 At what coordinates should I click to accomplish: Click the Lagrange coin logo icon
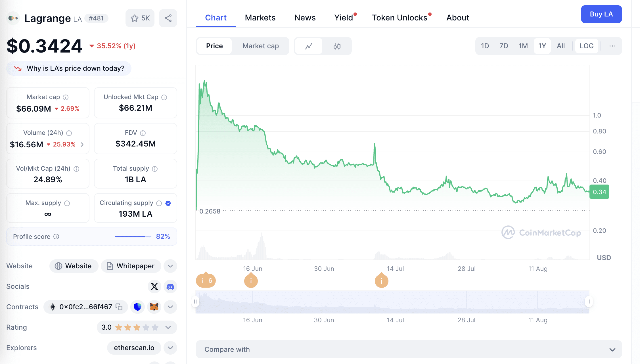coord(13,18)
